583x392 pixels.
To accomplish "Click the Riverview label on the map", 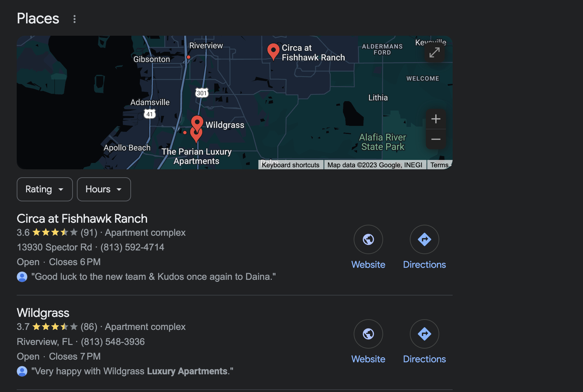I will (x=206, y=45).
